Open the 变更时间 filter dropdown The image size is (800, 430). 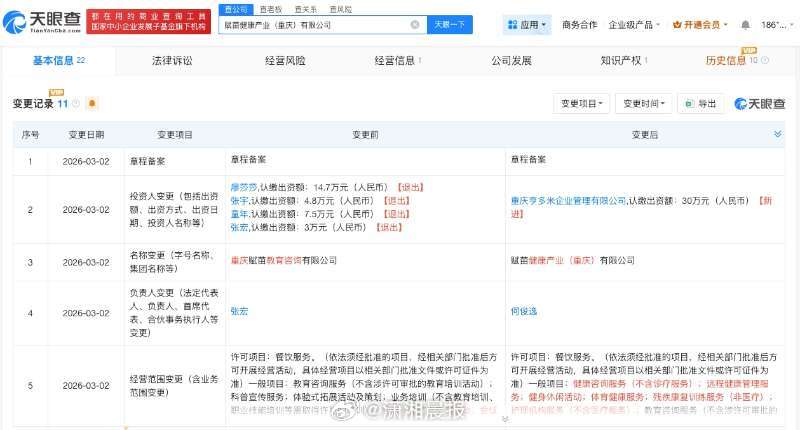(x=643, y=104)
